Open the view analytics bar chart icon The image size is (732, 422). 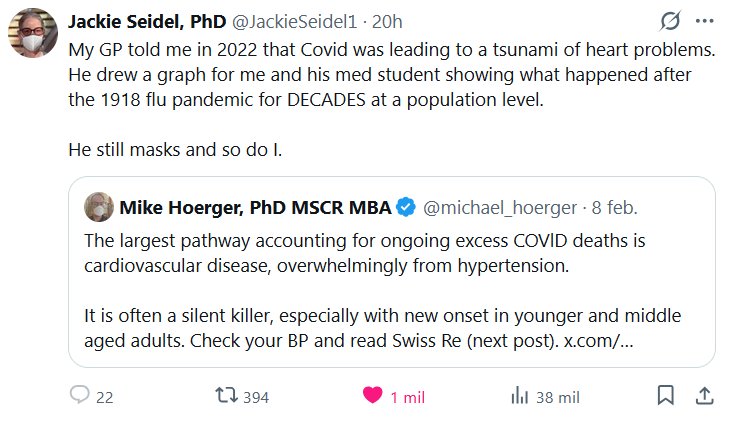(519, 396)
